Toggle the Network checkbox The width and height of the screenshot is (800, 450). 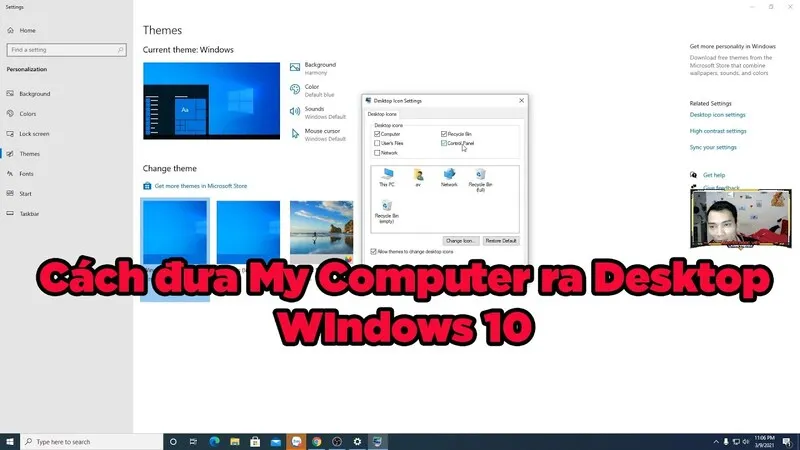coord(377,153)
